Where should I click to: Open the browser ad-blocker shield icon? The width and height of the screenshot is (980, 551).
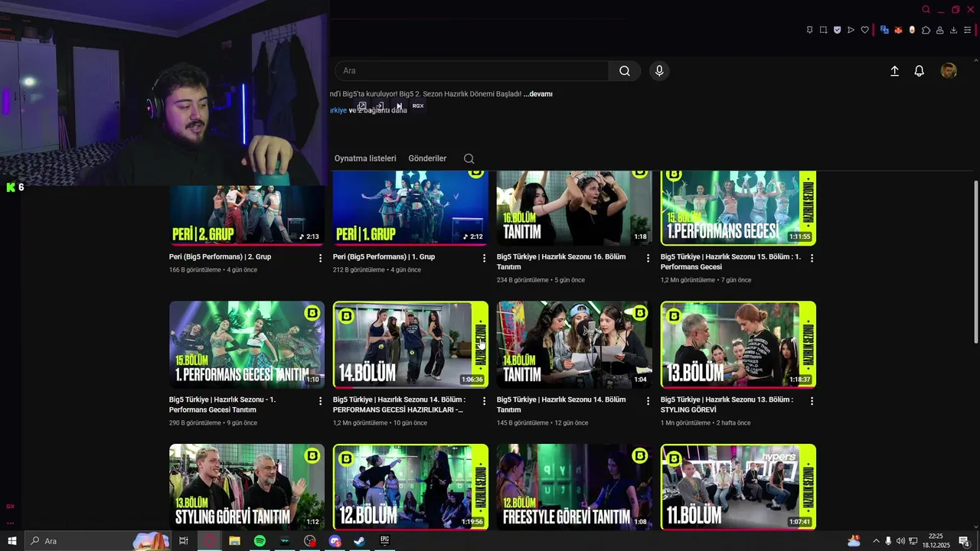[837, 30]
